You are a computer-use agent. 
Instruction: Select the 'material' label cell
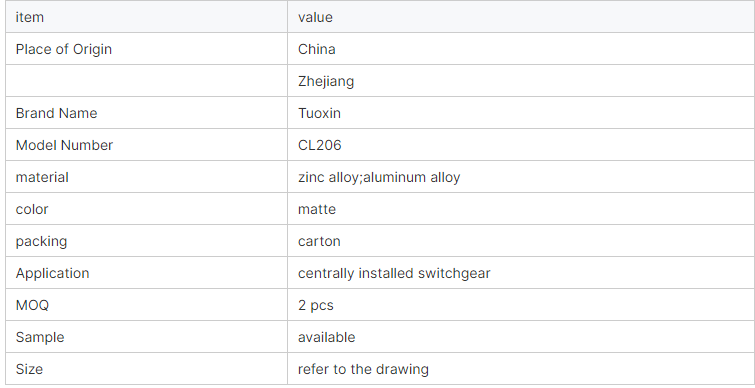pos(146,177)
